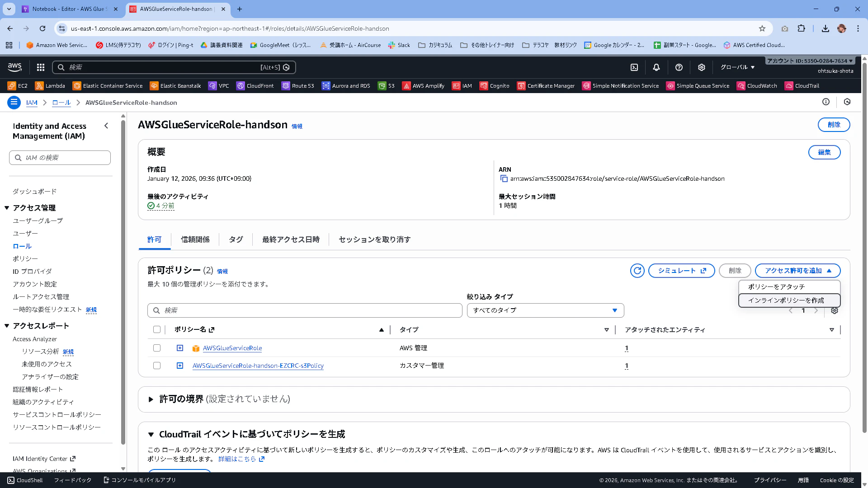Screen dimensions: 868x488
Task: Click the 編集 button in summary
Action: 824,152
